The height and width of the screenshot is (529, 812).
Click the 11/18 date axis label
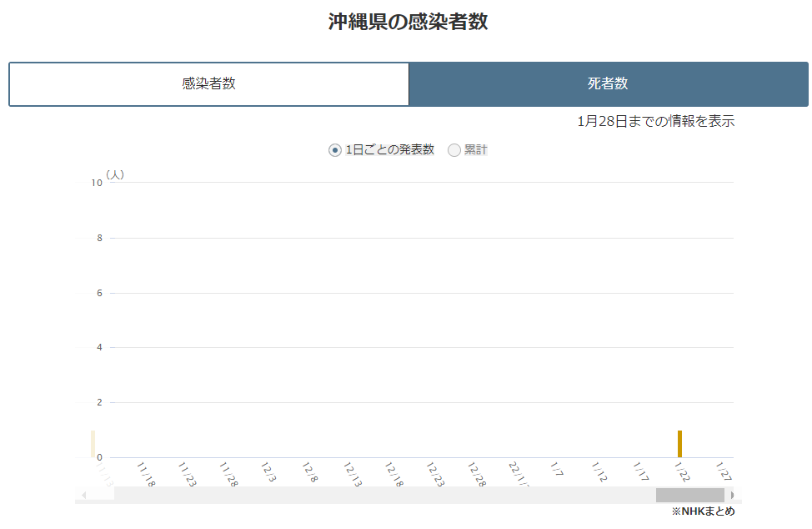pos(146,474)
